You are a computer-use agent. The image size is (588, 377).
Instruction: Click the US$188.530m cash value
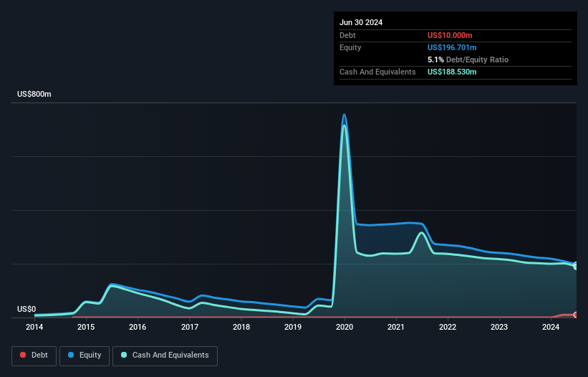452,72
